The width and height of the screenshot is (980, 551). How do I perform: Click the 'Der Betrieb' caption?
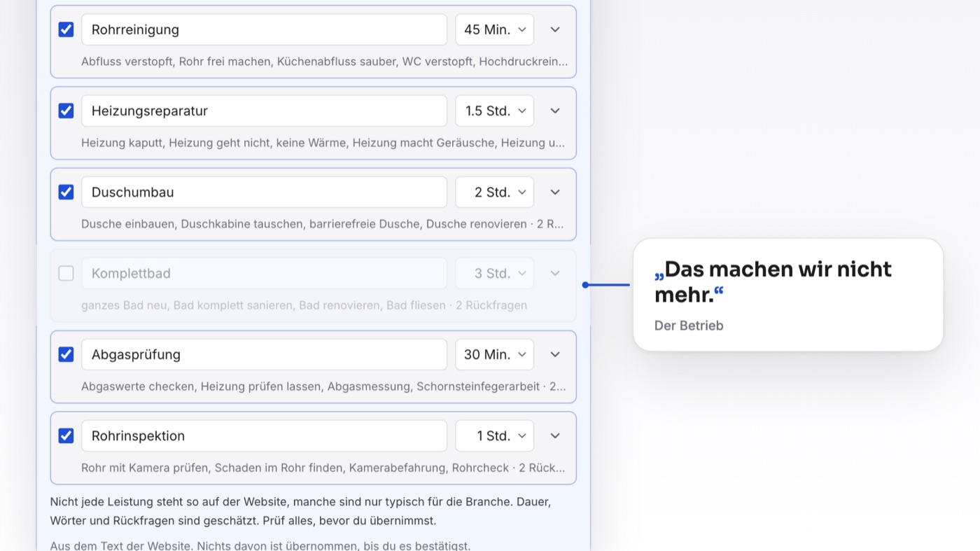689,326
